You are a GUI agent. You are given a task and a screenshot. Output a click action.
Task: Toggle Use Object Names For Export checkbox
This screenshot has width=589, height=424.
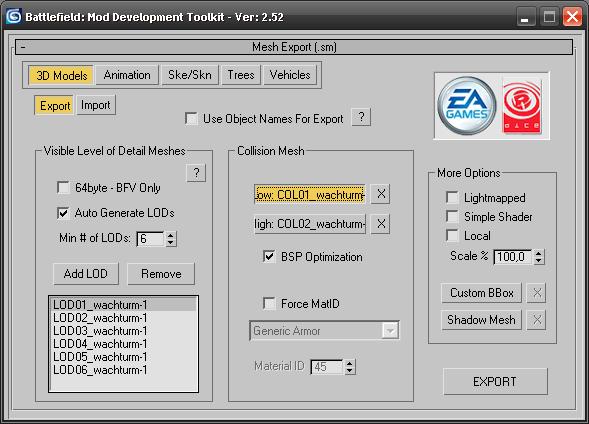pos(192,119)
